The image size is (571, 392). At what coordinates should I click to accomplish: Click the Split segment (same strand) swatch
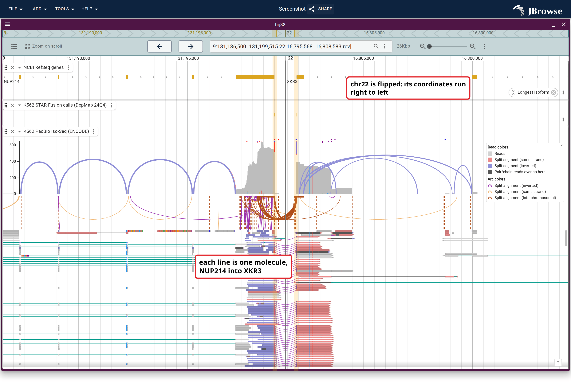click(490, 160)
